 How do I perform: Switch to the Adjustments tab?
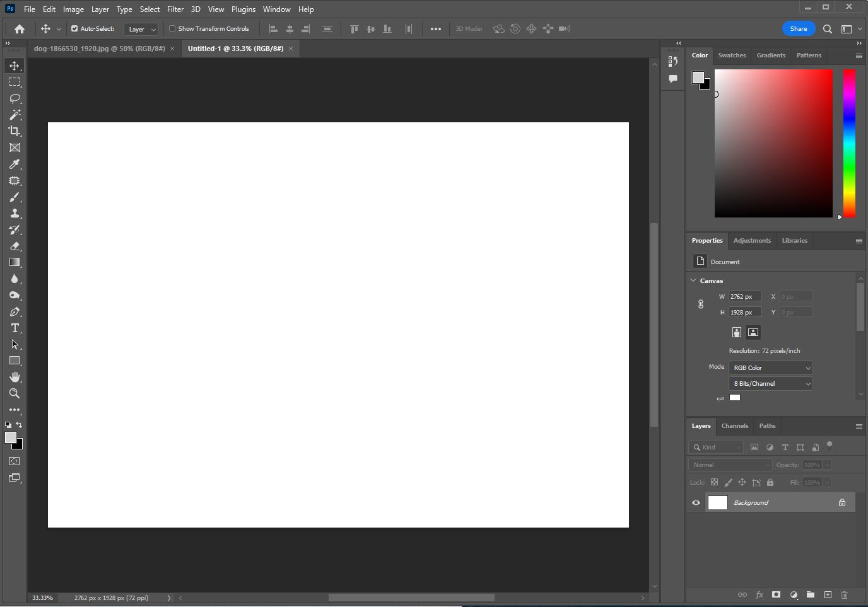coord(752,241)
